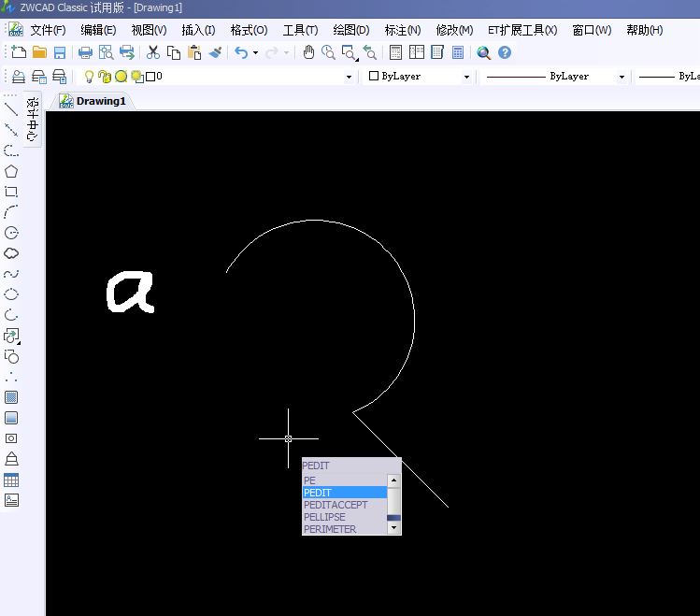Click the Cut scissors icon
700x616 pixels.
(153, 53)
